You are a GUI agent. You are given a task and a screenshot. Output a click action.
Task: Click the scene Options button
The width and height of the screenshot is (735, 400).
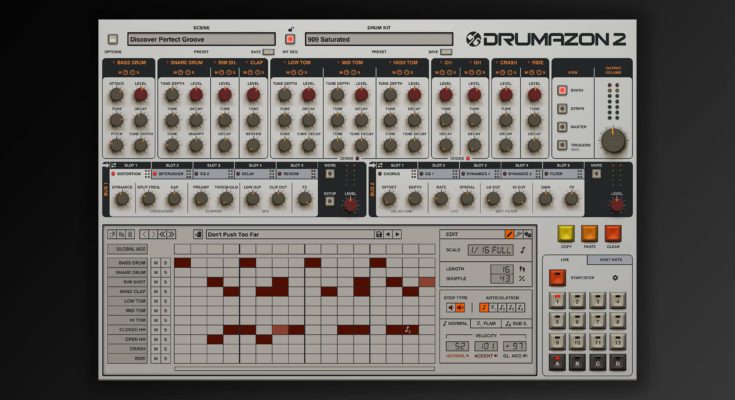click(113, 40)
